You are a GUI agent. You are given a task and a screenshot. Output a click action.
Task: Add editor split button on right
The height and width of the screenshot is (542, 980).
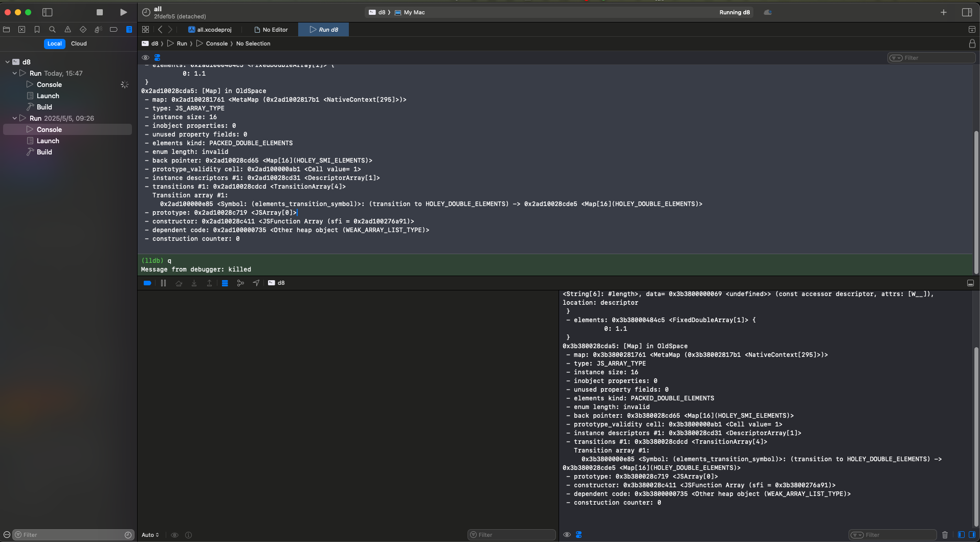point(972,30)
